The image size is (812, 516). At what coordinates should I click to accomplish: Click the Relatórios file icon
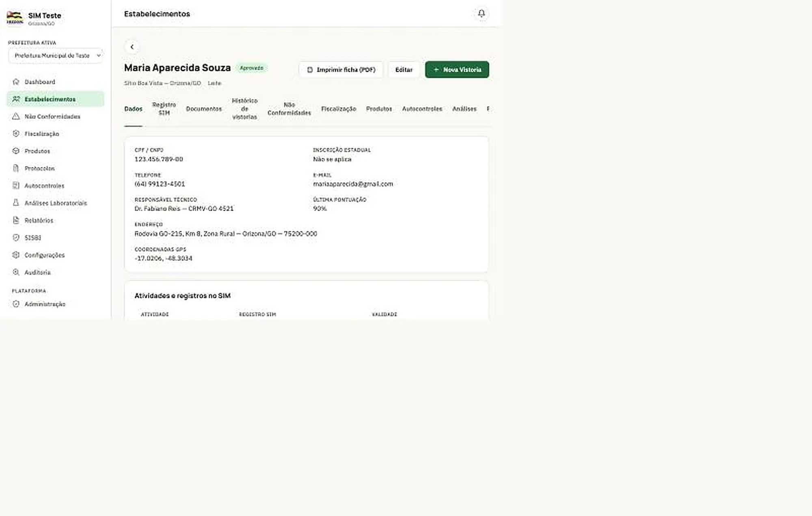point(16,220)
